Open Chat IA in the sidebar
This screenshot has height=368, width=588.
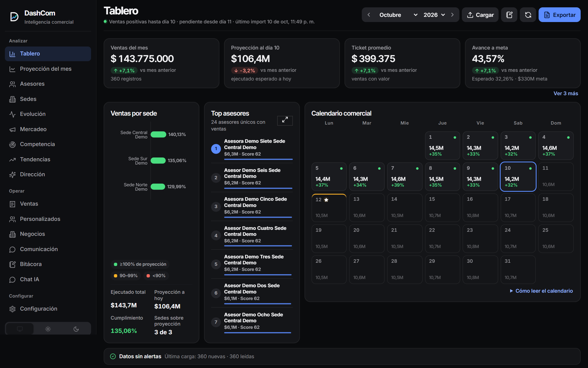coord(48,279)
